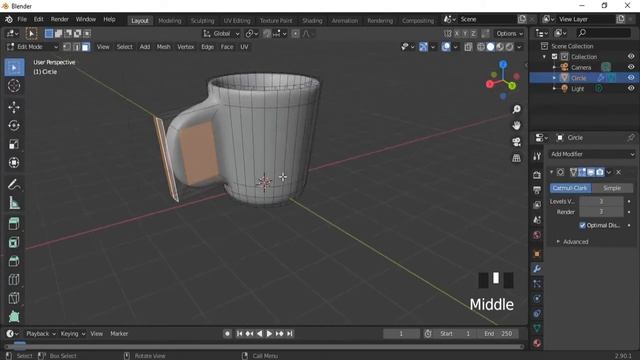Open Tool properties tab icon

click(x=537, y=156)
